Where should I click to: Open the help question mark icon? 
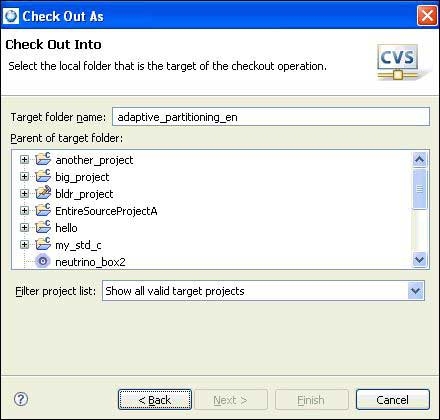point(21,399)
